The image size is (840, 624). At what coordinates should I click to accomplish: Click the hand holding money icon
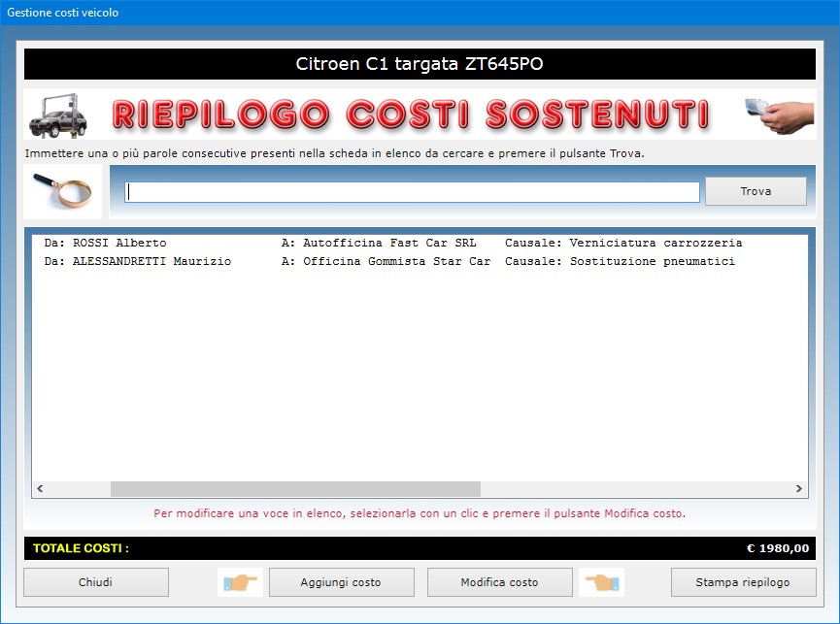coord(780,115)
